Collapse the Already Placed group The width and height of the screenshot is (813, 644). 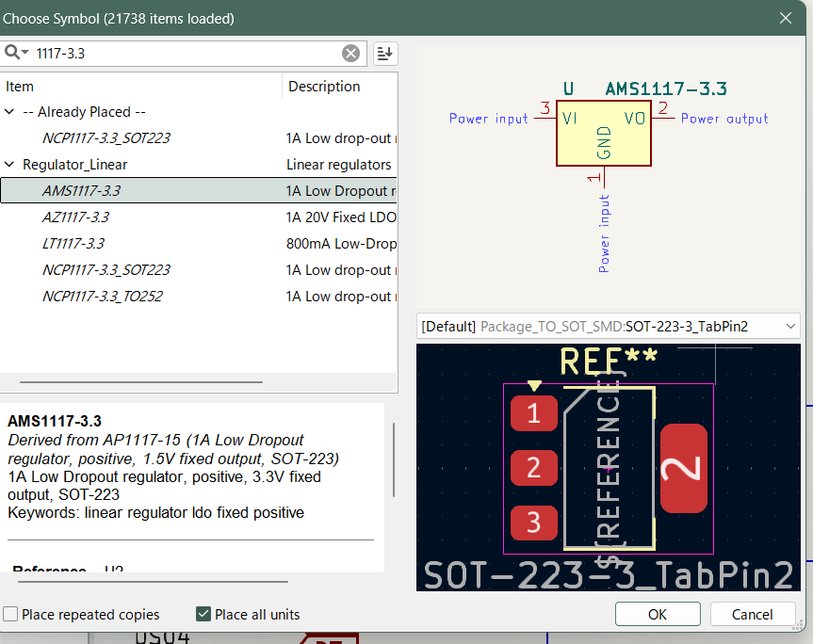(9, 112)
